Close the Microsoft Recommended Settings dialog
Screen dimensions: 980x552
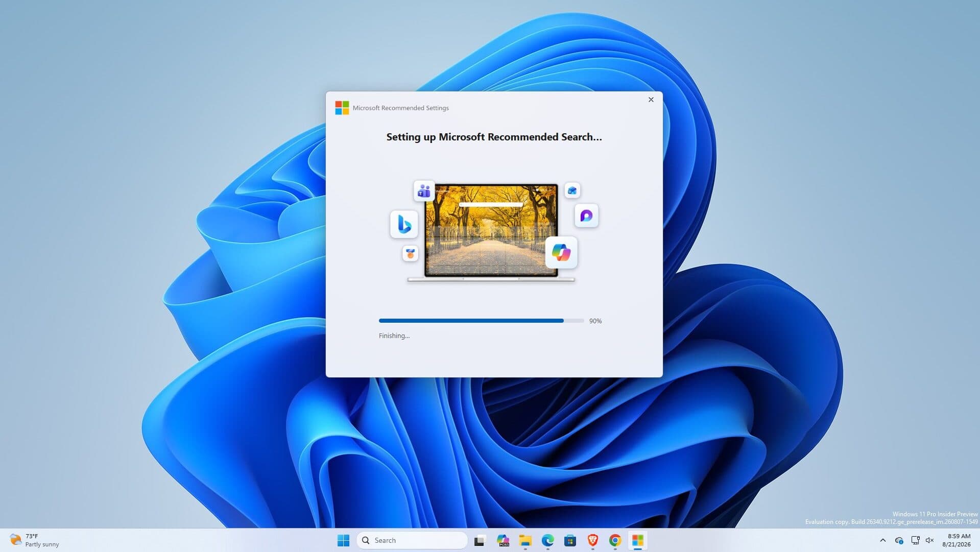point(651,100)
